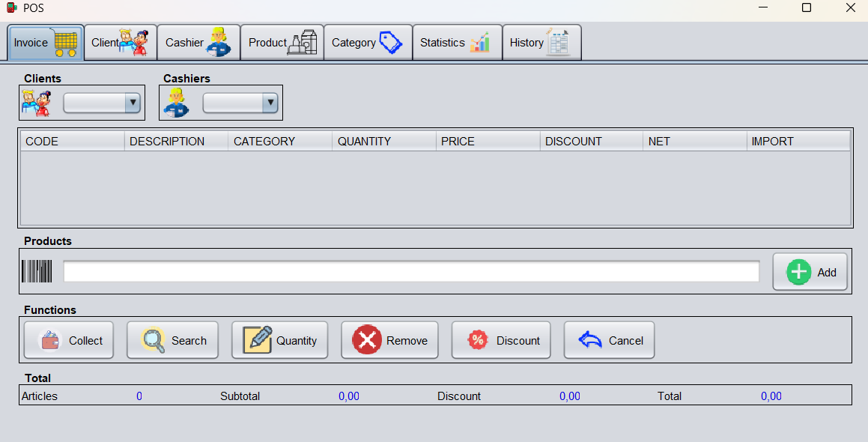Focus the product code input field
The height and width of the screenshot is (442, 868).
[411, 271]
